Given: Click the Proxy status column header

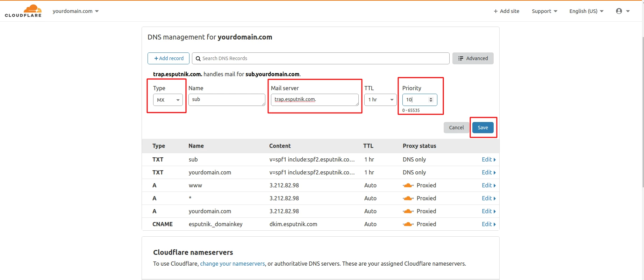Looking at the screenshot, I should point(419,146).
